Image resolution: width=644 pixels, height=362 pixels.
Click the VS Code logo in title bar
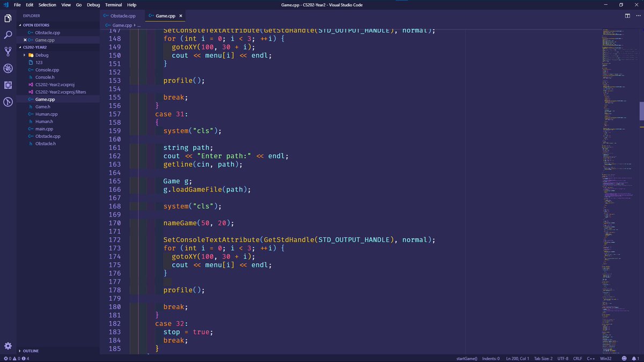pos(5,5)
